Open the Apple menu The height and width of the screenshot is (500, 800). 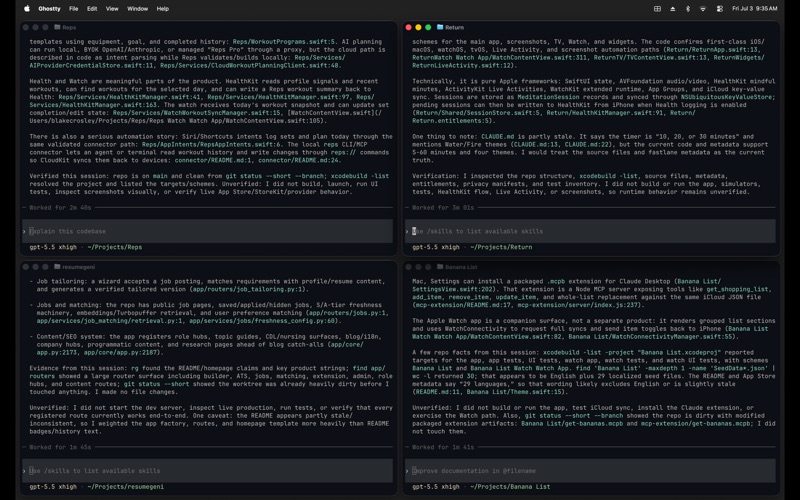(27, 9)
